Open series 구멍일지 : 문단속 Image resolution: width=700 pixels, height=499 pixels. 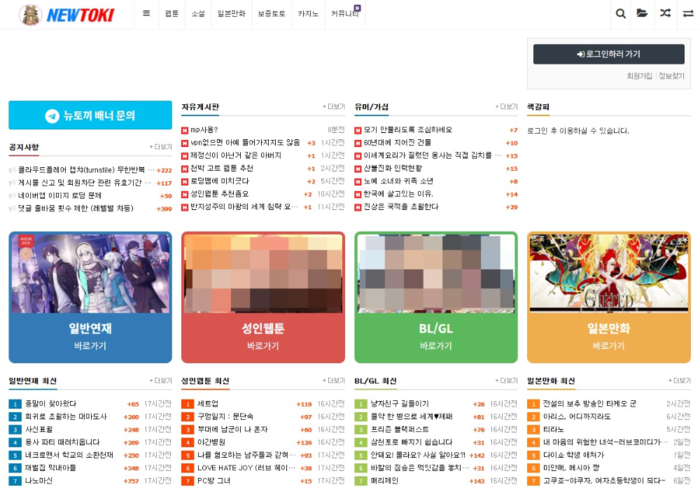[225, 417]
